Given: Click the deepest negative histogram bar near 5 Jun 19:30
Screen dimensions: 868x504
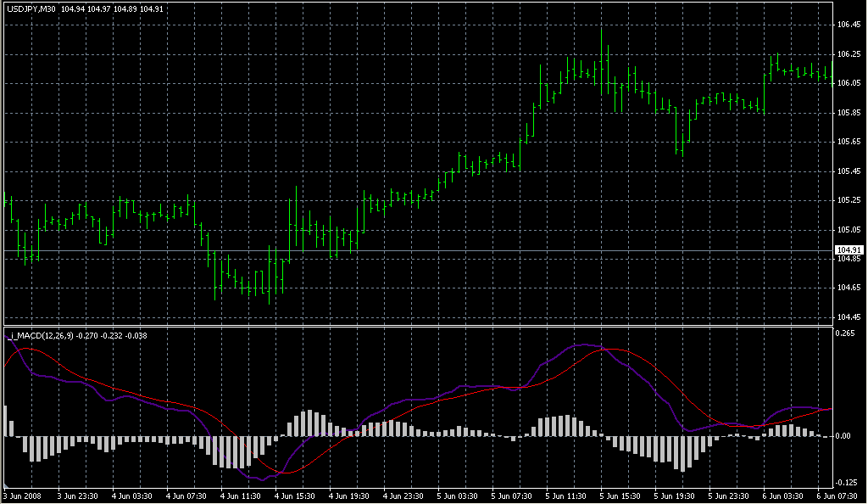Looking at the screenshot, I should (x=682, y=454).
